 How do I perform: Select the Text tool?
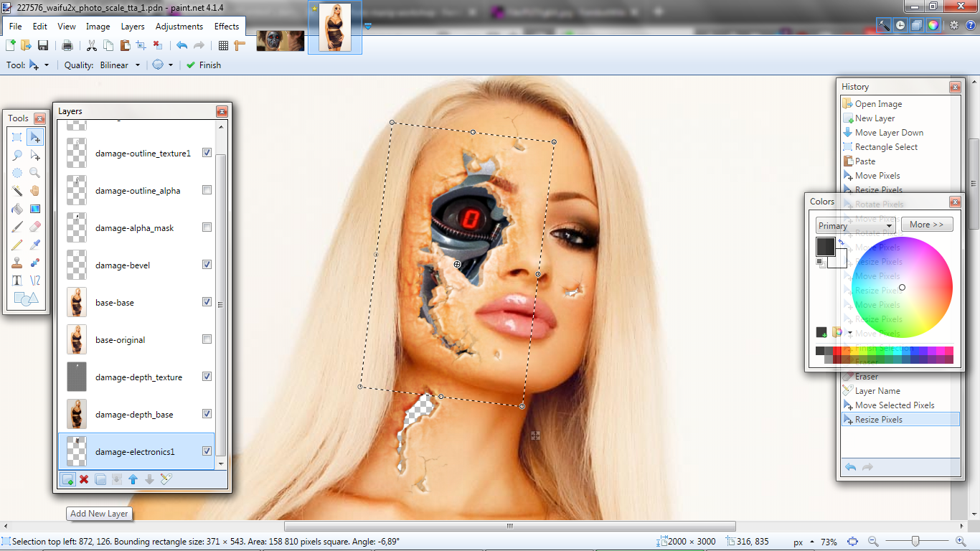click(17, 281)
